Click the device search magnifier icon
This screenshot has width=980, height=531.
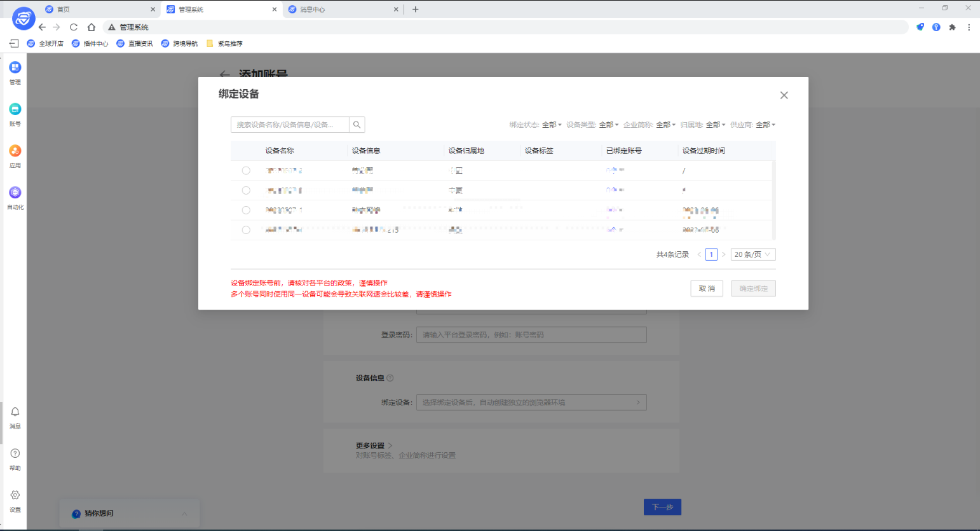point(357,125)
